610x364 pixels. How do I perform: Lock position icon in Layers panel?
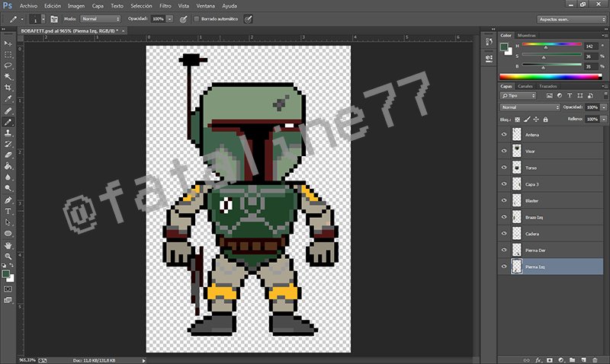point(536,120)
